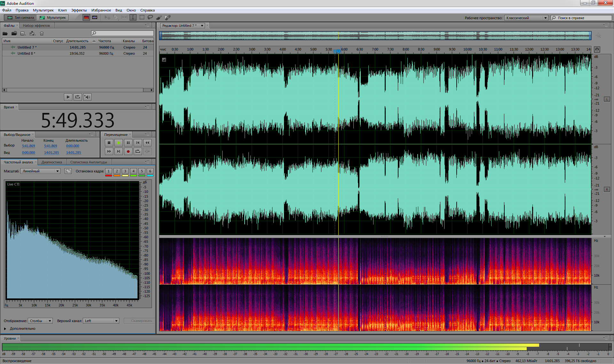
Task: Toggle right channel R enable button
Action: tap(607, 190)
